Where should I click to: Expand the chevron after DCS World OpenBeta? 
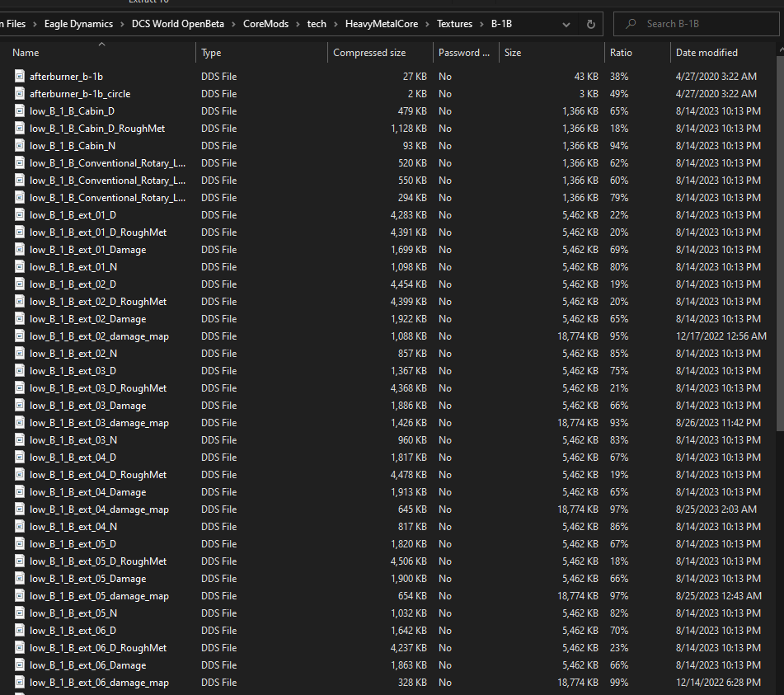coord(233,24)
